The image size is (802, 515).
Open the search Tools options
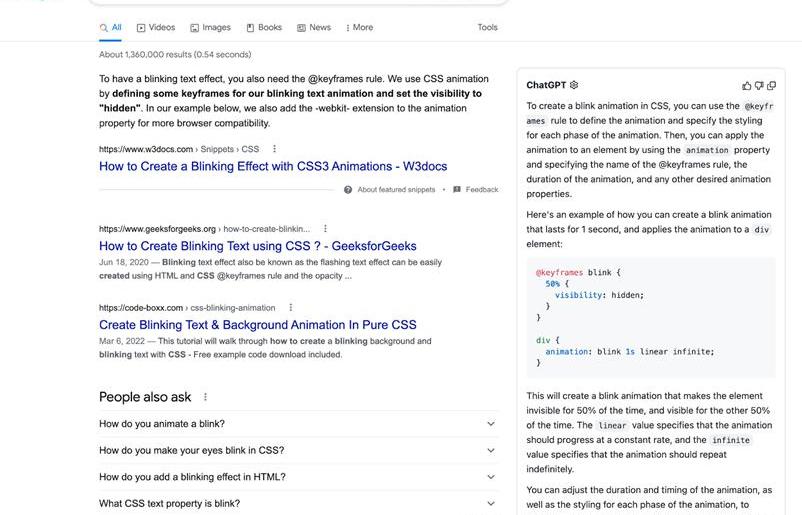pyautogui.click(x=487, y=28)
